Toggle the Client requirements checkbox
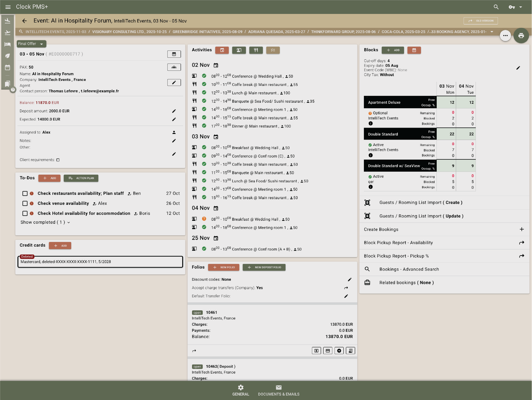This screenshot has width=532, height=400. (58, 160)
